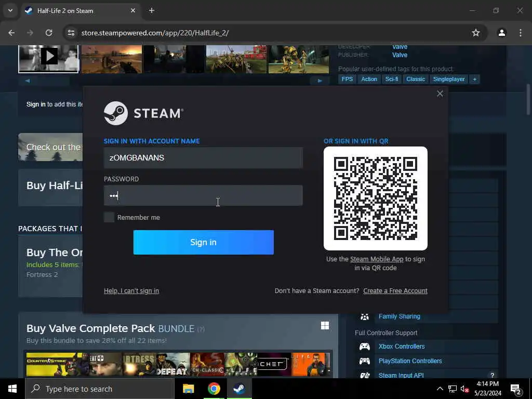Image resolution: width=532 pixels, height=399 pixels.
Task: Open the Help, I can't sign in link
Action: (131, 291)
